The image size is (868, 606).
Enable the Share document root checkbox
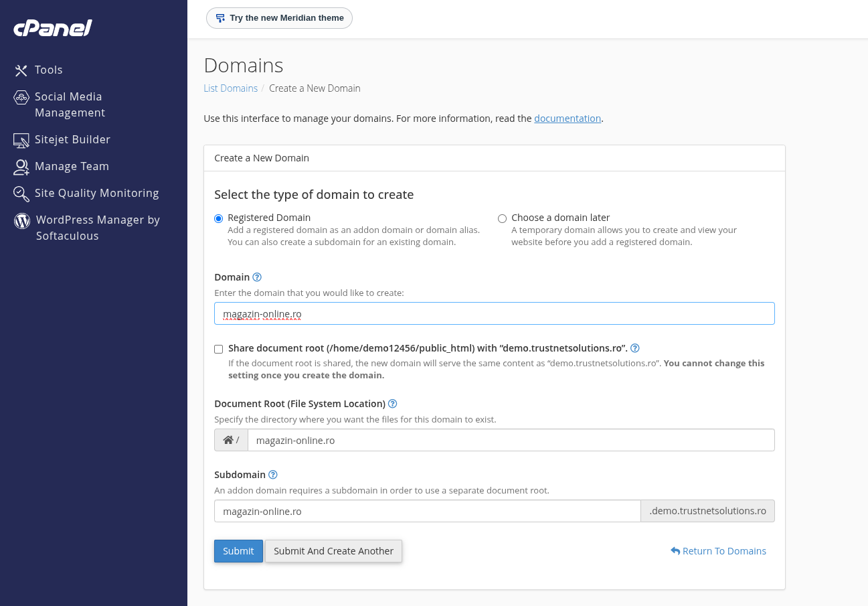tap(219, 349)
